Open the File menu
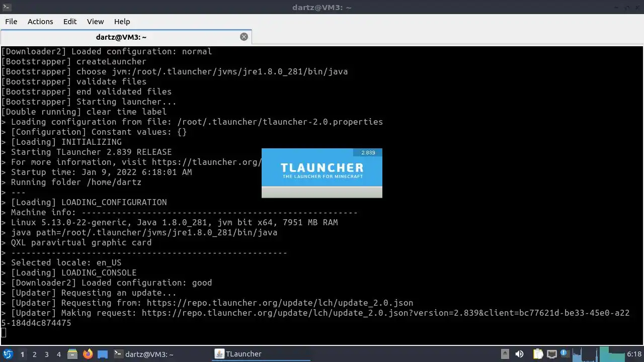 click(x=11, y=22)
